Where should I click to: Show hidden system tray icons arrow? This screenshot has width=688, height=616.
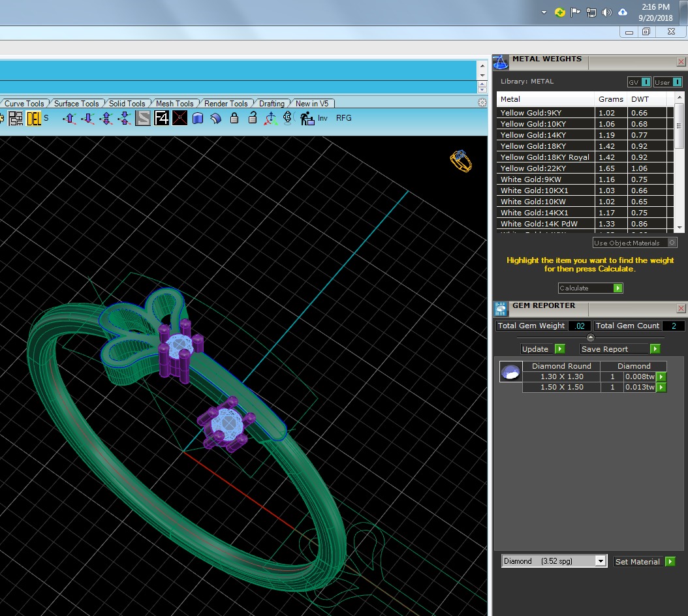544,12
